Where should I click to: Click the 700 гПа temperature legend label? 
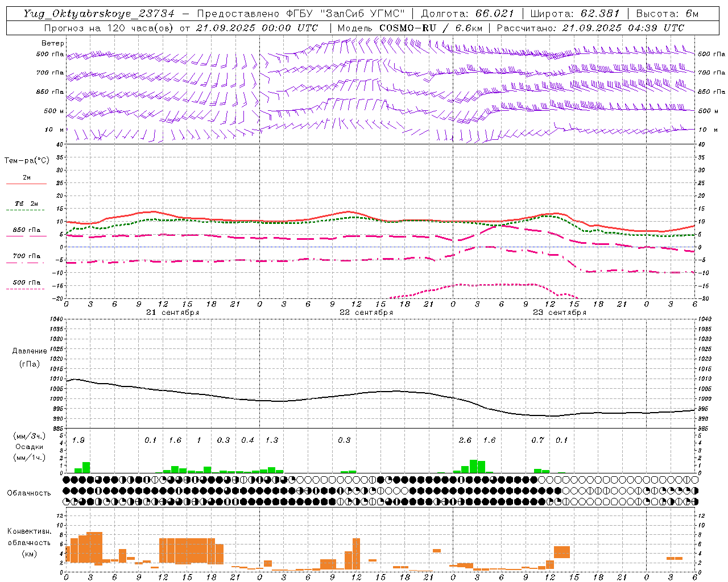point(27,256)
